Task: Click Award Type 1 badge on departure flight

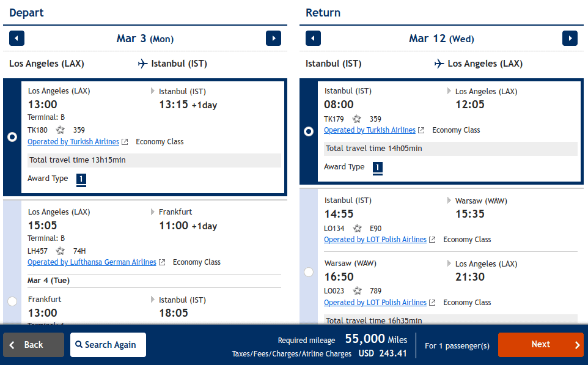Action: coord(81,179)
